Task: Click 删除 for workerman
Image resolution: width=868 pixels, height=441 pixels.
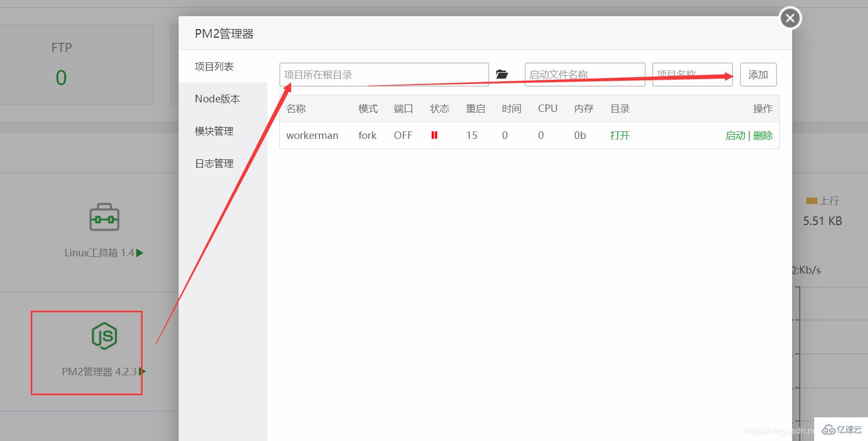Action: click(x=763, y=136)
